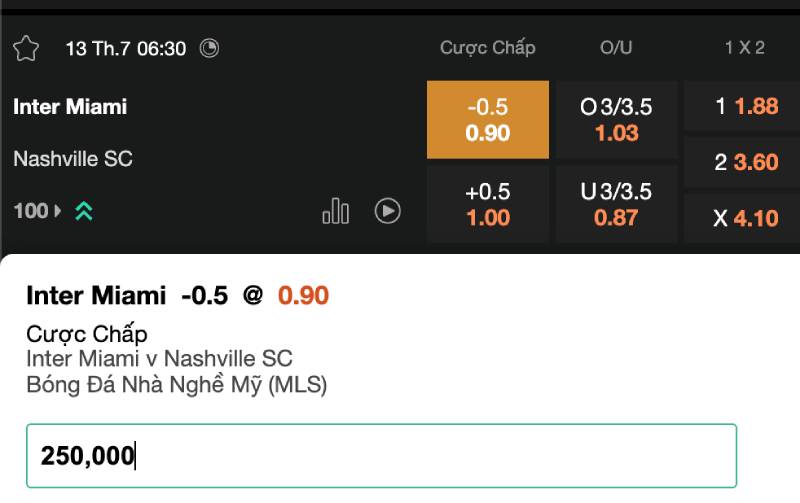
Task: Play the live stream for this match
Action: [x=388, y=211]
